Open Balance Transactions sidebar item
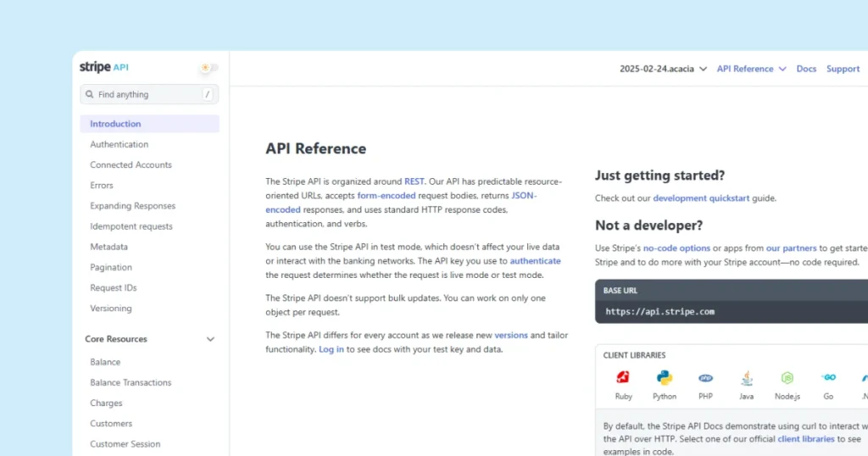The height and width of the screenshot is (456, 868). [131, 382]
